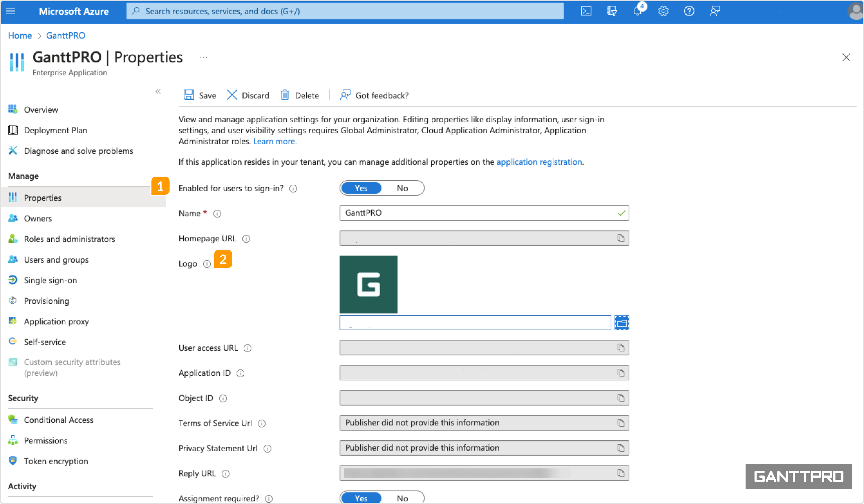864x504 pixels.
Task: Copy the Application ID
Action: [x=621, y=373]
